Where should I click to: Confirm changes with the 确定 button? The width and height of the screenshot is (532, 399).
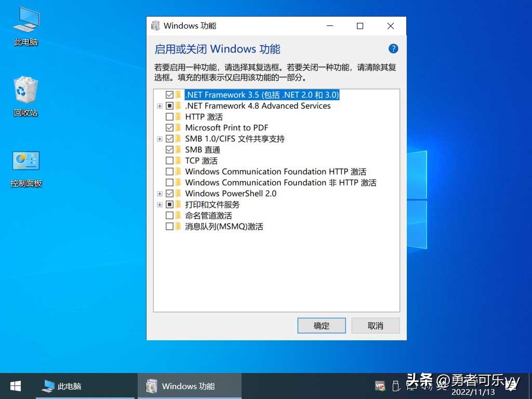(x=321, y=326)
